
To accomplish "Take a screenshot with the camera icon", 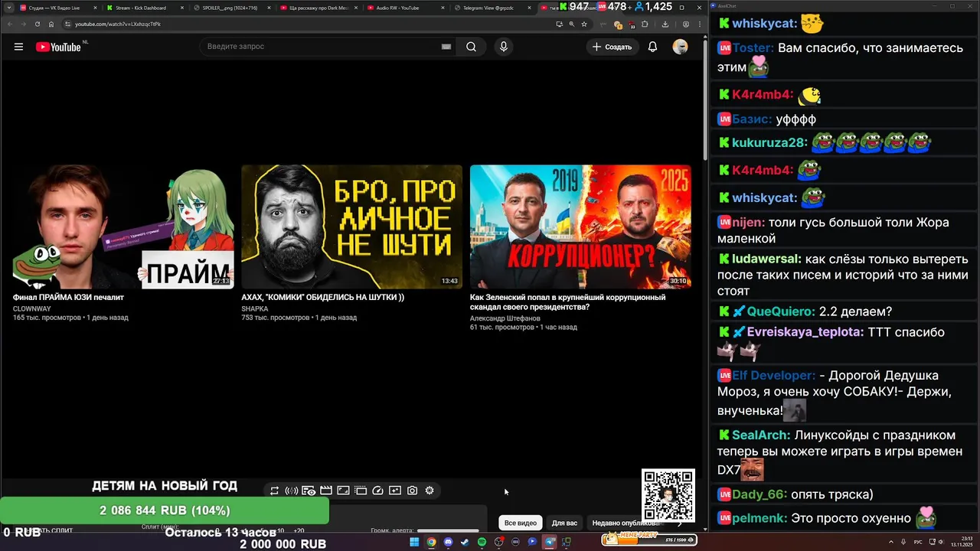I will coord(413,491).
